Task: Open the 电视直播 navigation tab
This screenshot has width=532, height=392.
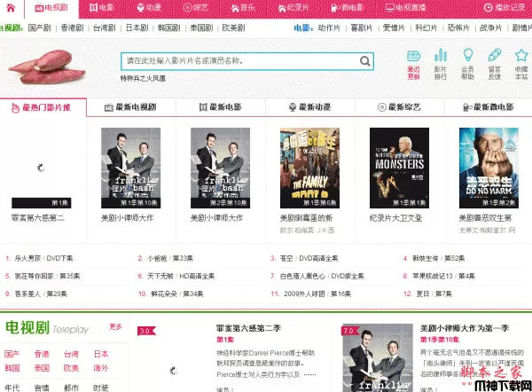Action: point(406,7)
